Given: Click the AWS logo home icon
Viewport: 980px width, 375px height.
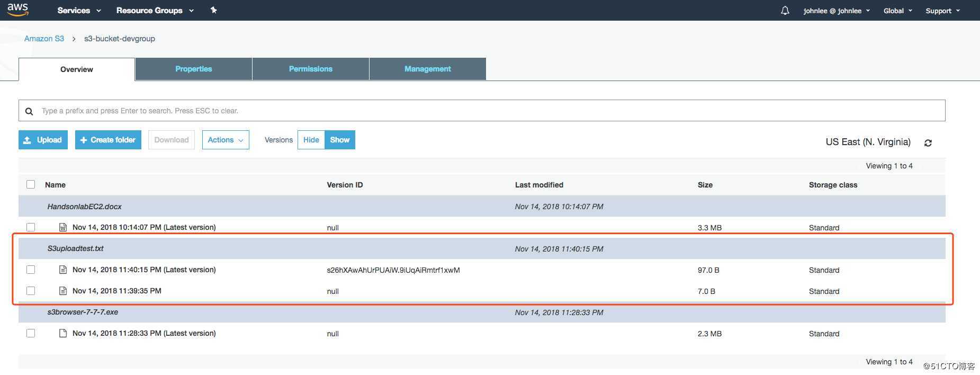Looking at the screenshot, I should point(17,10).
